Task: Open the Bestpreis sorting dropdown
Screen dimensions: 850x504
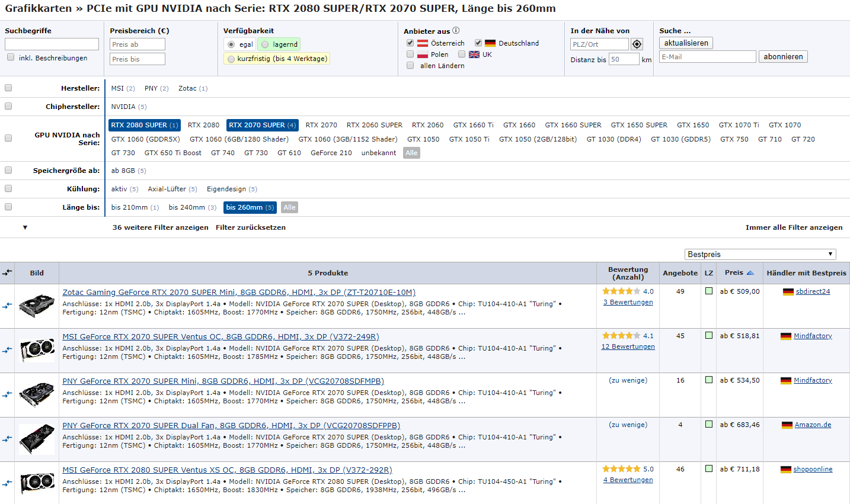Action: [x=760, y=254]
